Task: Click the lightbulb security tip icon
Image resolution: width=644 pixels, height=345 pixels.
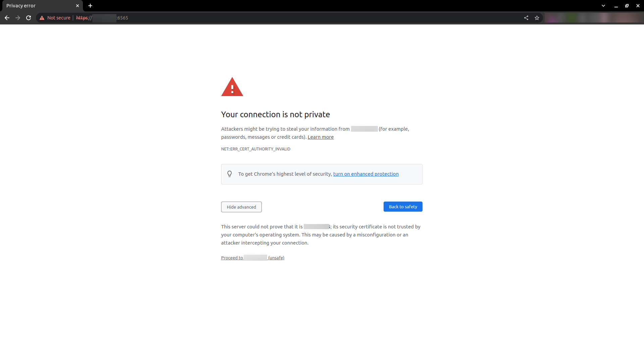Action: (230, 174)
